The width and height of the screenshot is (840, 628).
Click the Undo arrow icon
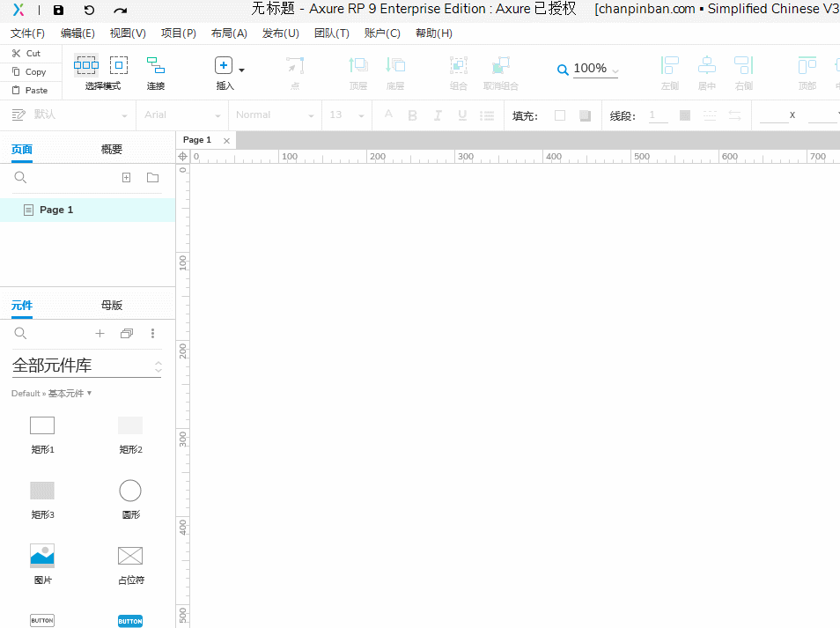pyautogui.click(x=89, y=11)
